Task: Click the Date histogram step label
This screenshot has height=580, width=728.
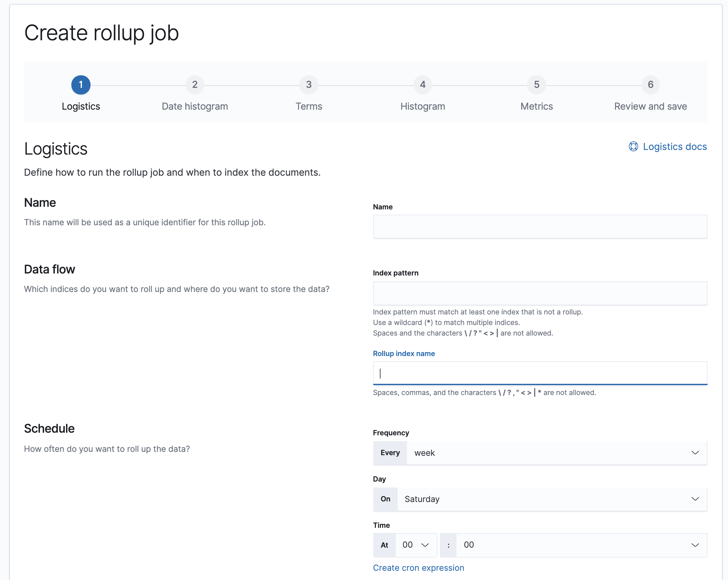Action: point(195,106)
